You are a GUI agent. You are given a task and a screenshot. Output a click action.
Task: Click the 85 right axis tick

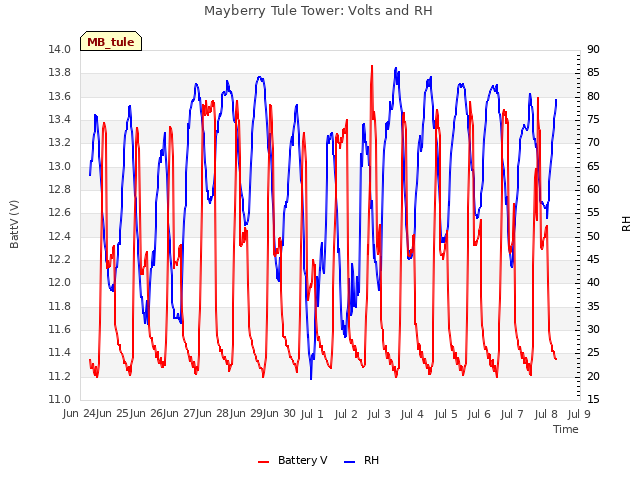593,73
